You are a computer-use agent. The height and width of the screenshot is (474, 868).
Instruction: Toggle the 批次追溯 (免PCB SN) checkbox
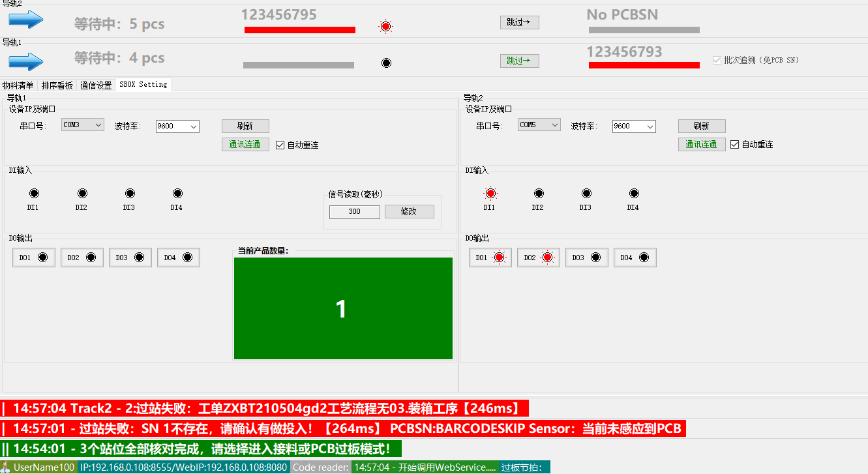coord(717,60)
